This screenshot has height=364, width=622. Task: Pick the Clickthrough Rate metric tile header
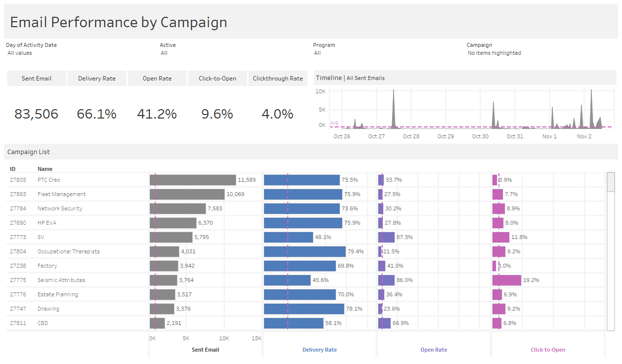(x=278, y=79)
